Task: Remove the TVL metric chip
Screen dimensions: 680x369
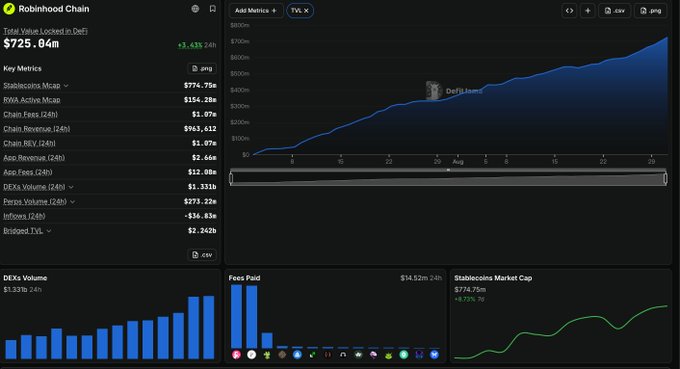Action: [x=306, y=10]
